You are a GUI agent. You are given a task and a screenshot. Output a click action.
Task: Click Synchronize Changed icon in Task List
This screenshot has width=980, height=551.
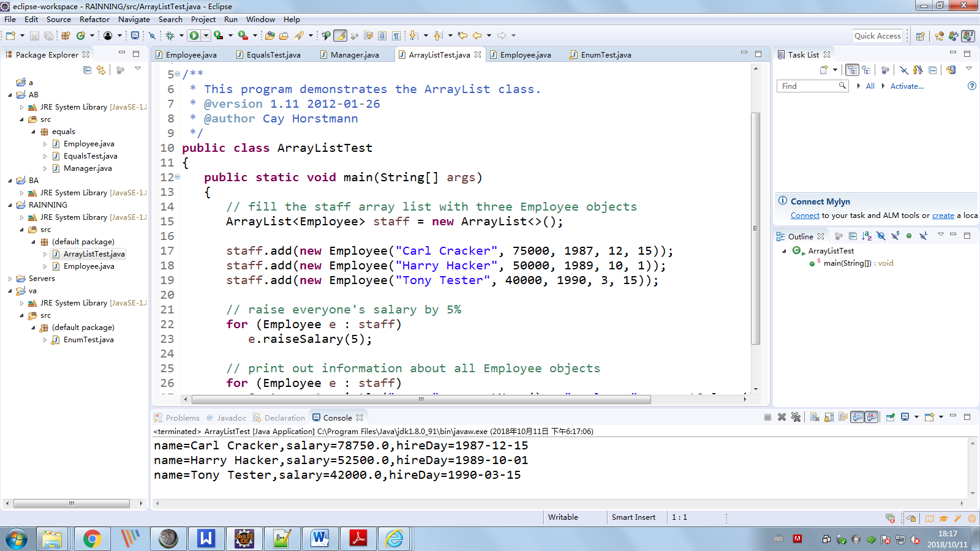[951, 70]
